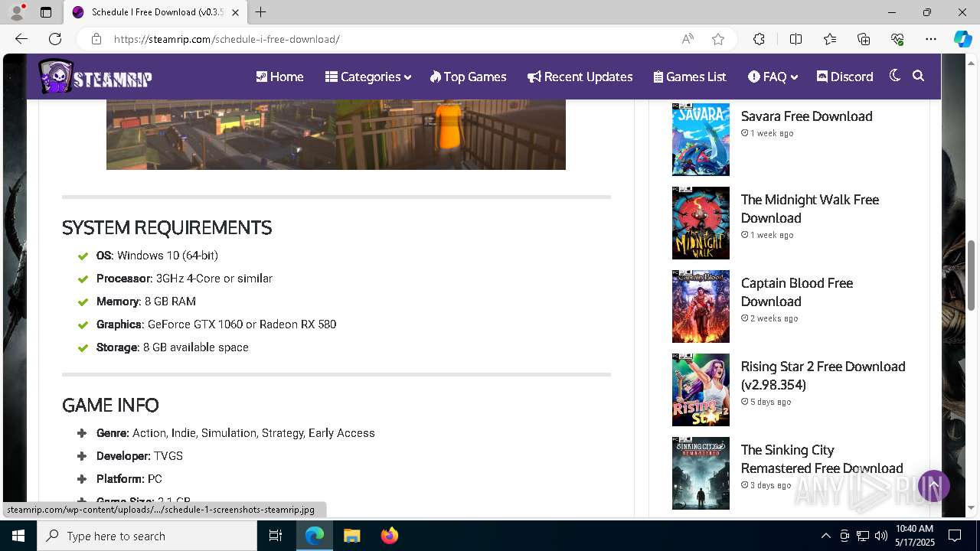Image resolution: width=980 pixels, height=551 pixels.
Task: Click 'GeForce GTX 1060 or Radeon RX 580'
Action: (x=242, y=324)
